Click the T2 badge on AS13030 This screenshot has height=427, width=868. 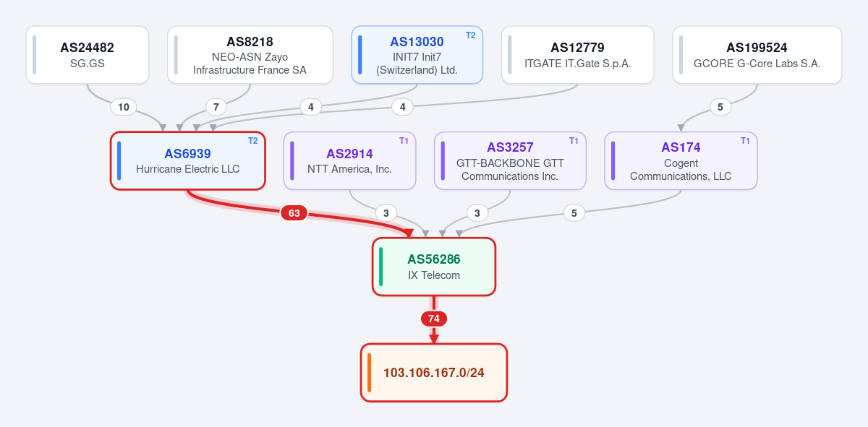[471, 35]
